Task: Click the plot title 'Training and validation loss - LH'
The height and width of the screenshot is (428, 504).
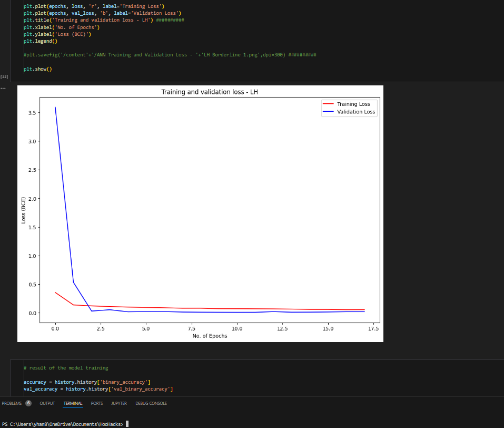Action: click(210, 92)
